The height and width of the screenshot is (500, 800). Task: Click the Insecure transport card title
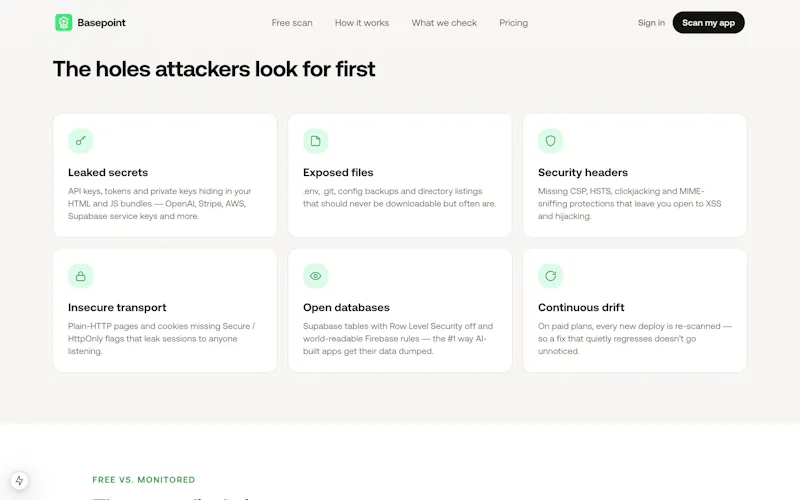117,308
